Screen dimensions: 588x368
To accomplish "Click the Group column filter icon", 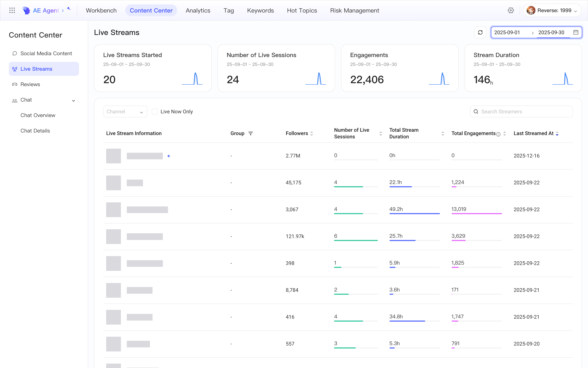I will pyautogui.click(x=250, y=133).
